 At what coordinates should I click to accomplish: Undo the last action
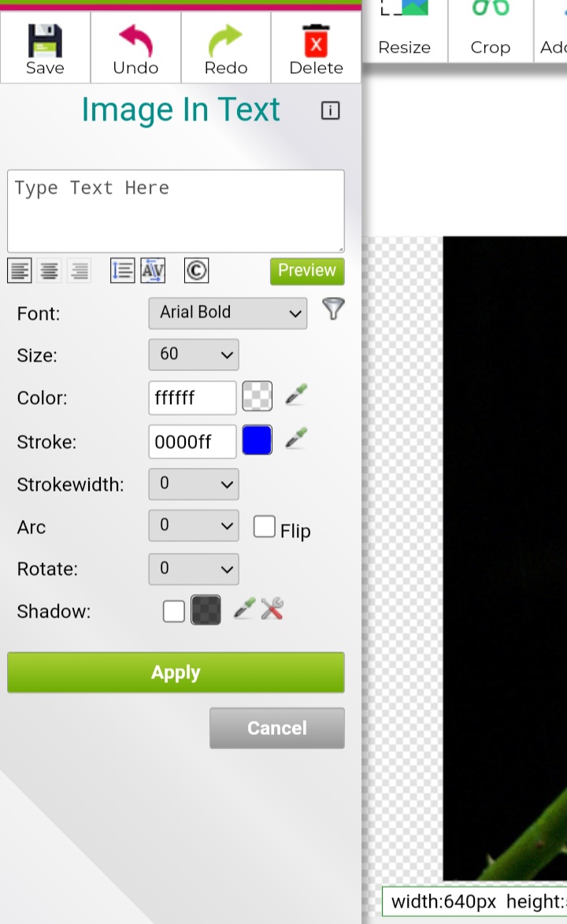click(135, 42)
